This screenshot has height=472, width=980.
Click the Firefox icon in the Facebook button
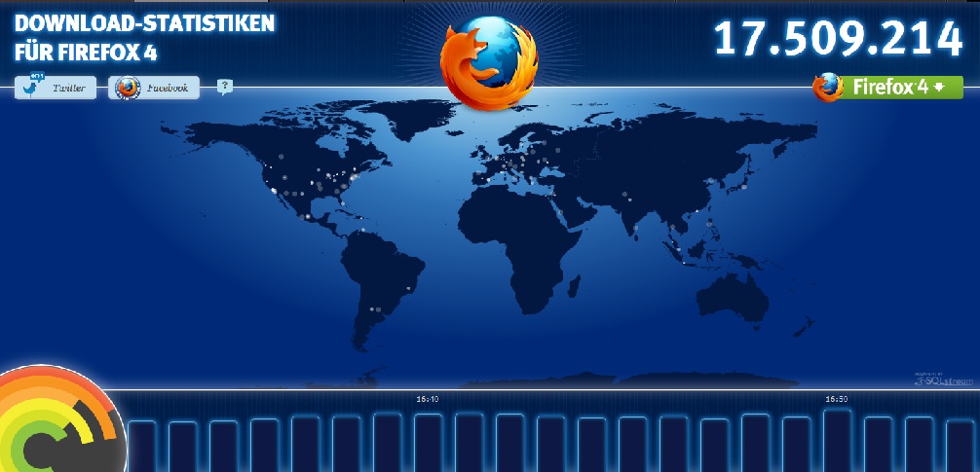(x=128, y=88)
